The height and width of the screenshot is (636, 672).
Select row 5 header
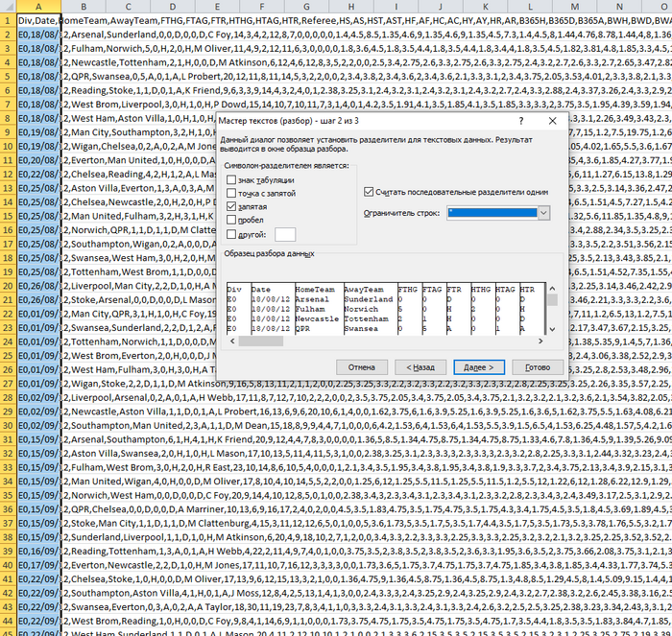pos(8,77)
